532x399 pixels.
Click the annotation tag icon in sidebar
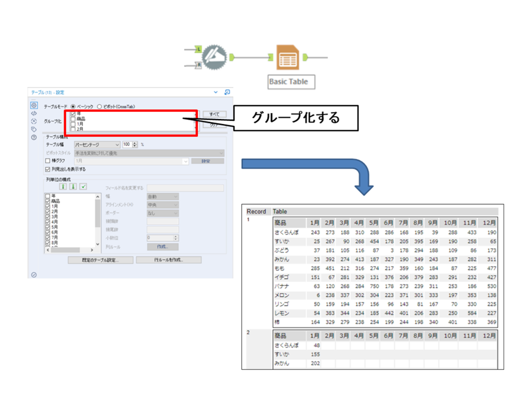[33, 129]
